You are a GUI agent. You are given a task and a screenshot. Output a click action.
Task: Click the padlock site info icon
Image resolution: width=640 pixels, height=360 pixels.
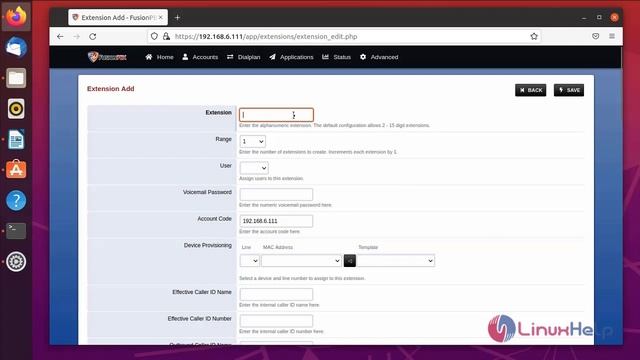click(x=166, y=36)
